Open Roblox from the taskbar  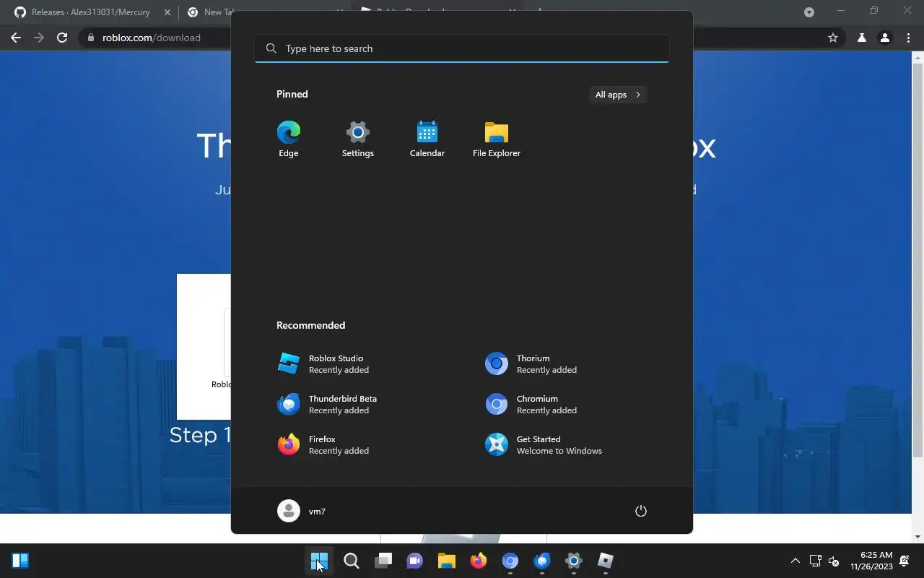tap(605, 561)
